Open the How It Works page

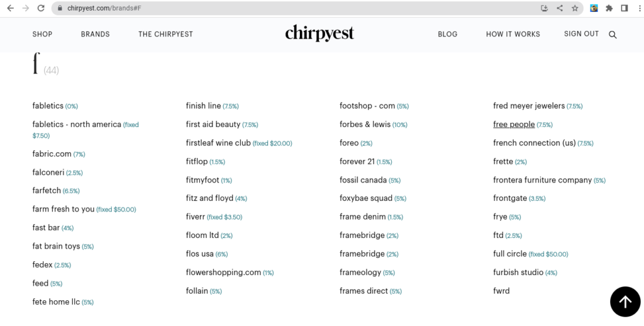tap(513, 34)
